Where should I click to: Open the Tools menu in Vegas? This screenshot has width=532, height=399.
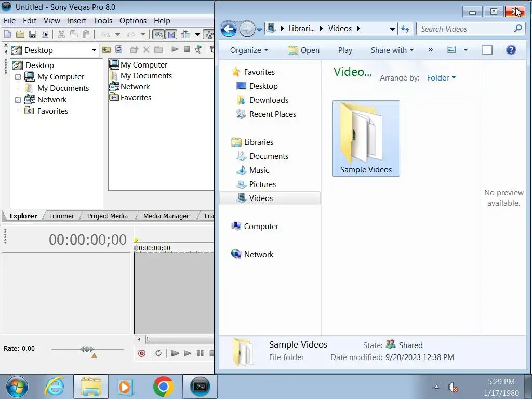pos(103,21)
